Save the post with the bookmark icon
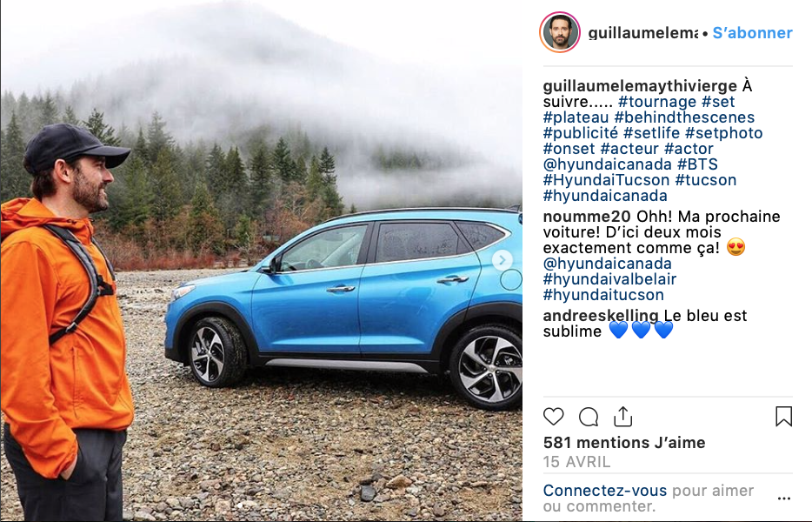 coord(783,416)
